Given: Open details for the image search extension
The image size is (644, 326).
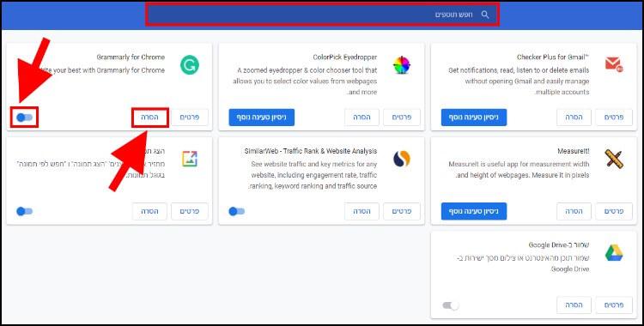Looking at the screenshot, I should coord(190,211).
